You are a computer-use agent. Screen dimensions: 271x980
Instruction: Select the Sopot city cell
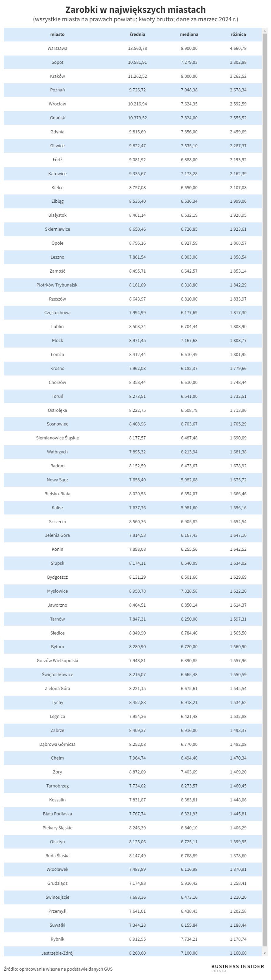[57, 62]
